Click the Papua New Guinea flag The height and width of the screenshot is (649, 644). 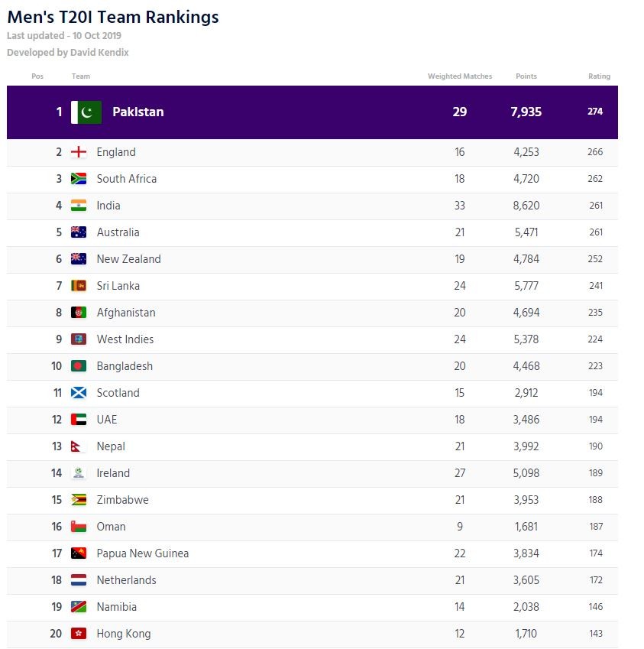tap(79, 553)
